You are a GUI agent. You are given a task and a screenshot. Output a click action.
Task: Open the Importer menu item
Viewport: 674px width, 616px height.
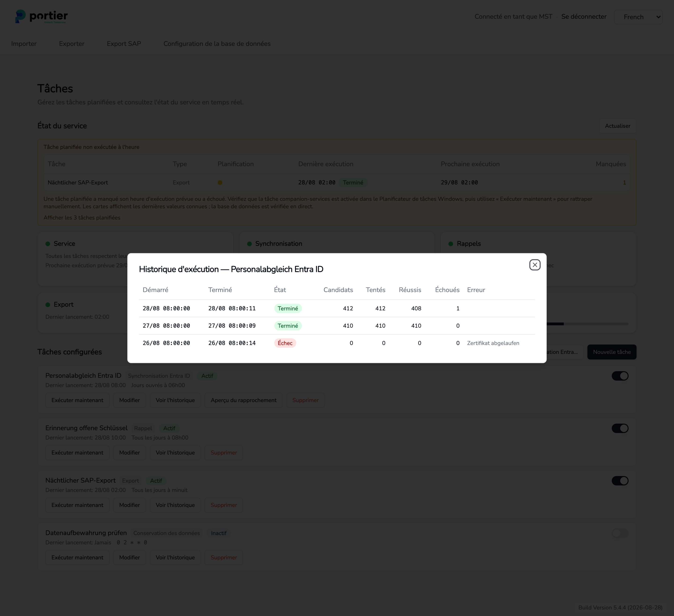(x=24, y=44)
